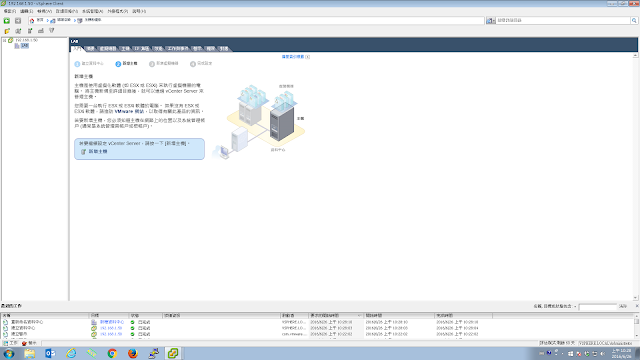Click the VMware 網站 website link
Viewport: 640px width, 360px height.
(129, 111)
